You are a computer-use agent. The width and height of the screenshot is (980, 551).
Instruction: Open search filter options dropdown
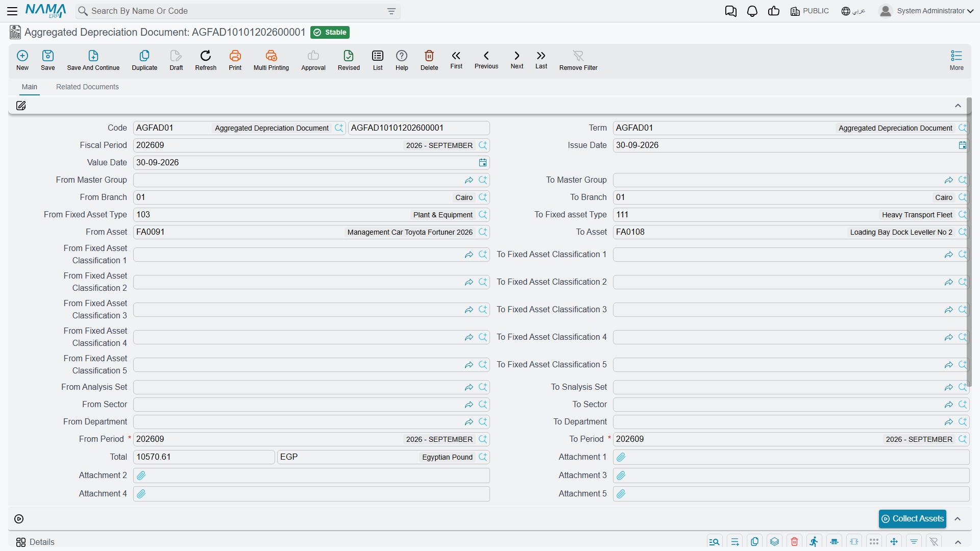click(391, 11)
